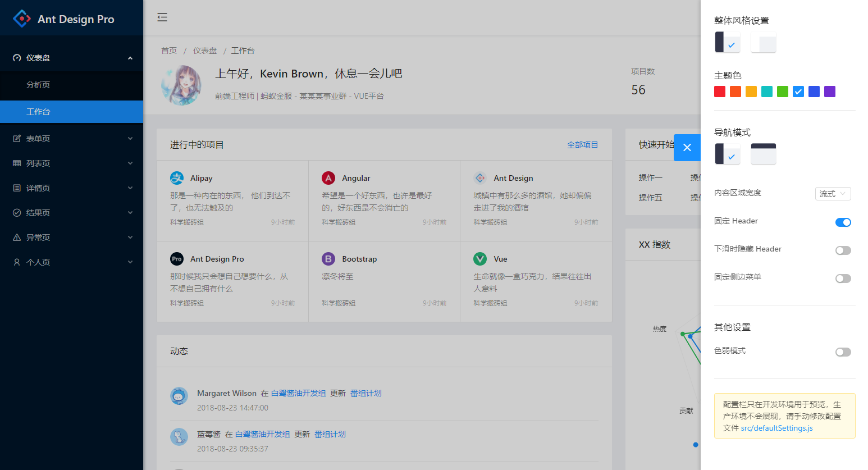Collapse sidebar with the menu fold icon
Image resolution: width=868 pixels, height=470 pixels.
(162, 17)
